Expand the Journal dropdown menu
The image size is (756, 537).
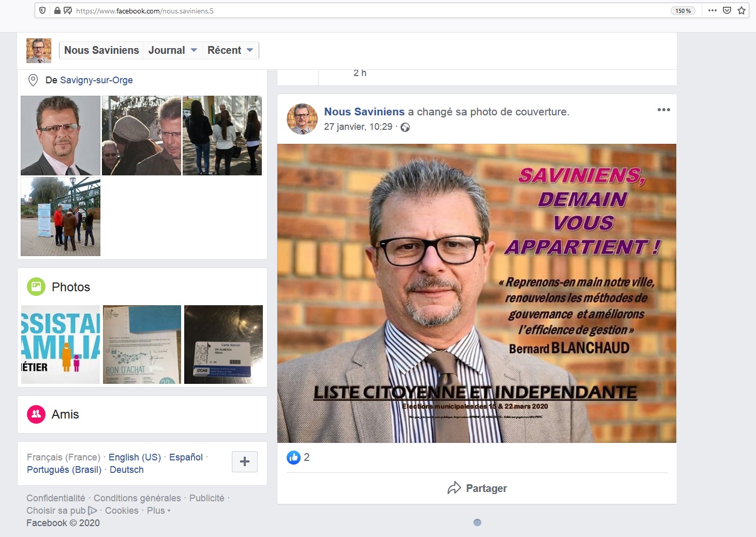172,50
